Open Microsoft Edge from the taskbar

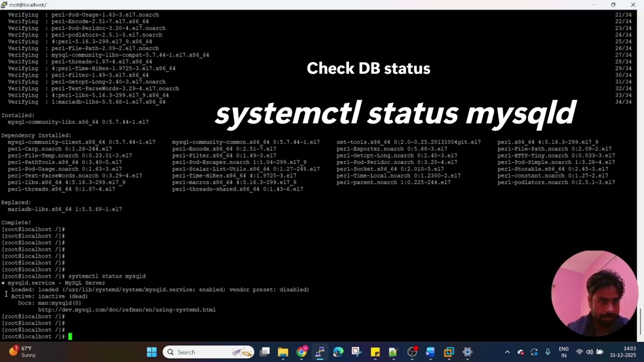[338, 352]
